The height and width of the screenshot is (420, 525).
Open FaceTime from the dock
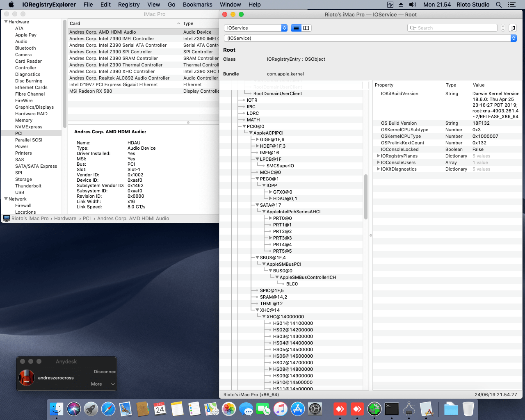[x=263, y=409]
